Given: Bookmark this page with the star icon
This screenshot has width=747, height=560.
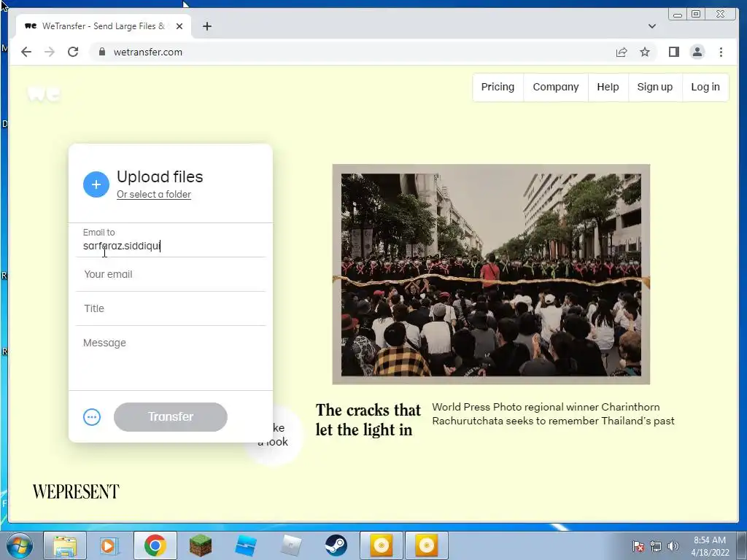Looking at the screenshot, I should (x=645, y=52).
